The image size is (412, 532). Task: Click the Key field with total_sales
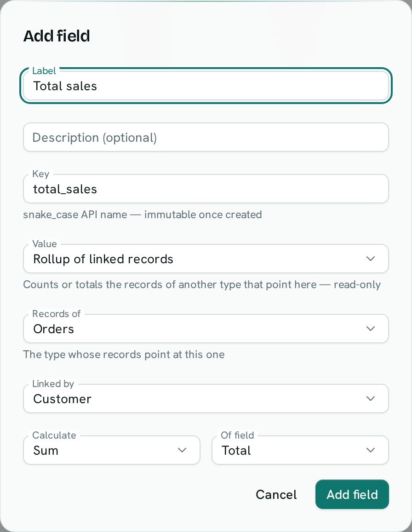206,189
